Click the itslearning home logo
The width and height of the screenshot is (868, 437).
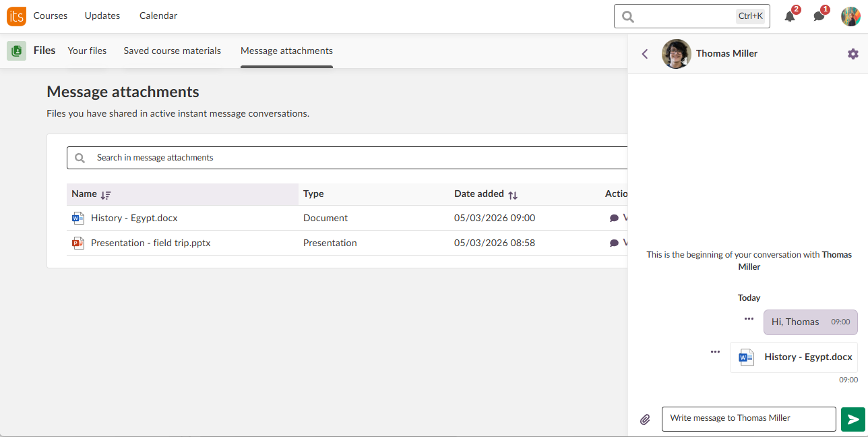(x=16, y=16)
